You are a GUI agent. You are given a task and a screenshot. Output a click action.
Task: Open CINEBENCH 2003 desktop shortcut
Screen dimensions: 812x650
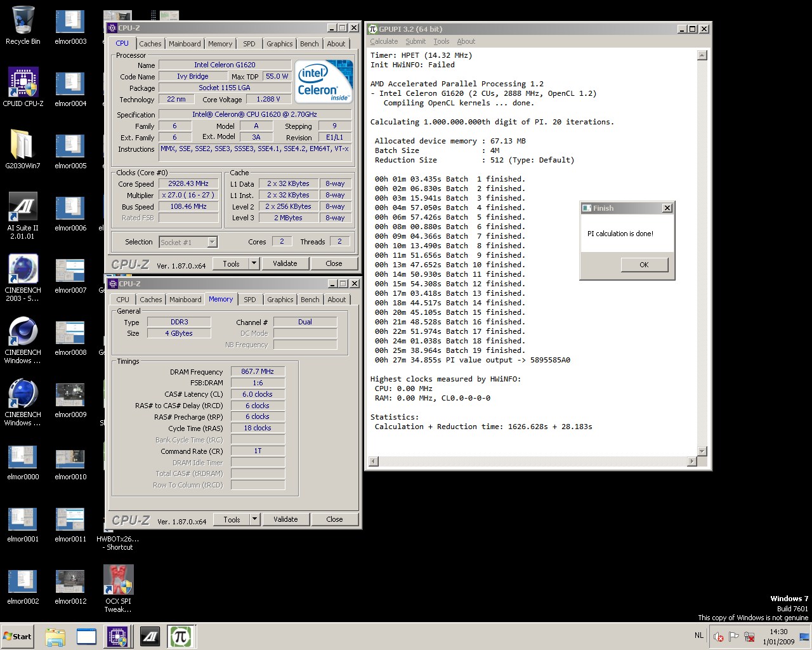(23, 277)
